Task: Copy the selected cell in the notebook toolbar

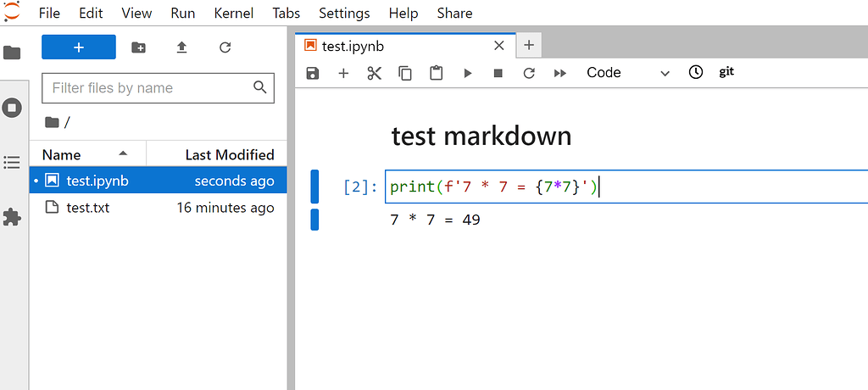Action: point(405,73)
